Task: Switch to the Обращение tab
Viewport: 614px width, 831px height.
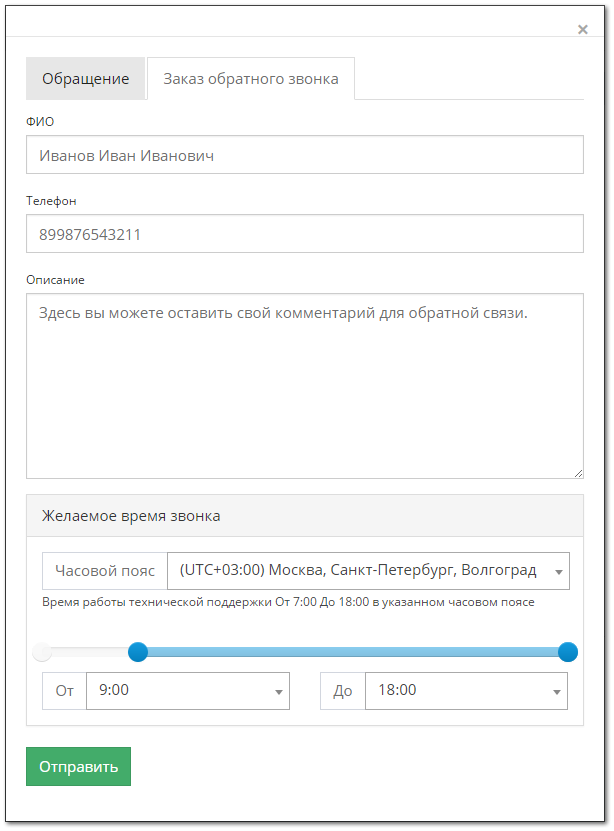Action: pyautogui.click(x=85, y=78)
